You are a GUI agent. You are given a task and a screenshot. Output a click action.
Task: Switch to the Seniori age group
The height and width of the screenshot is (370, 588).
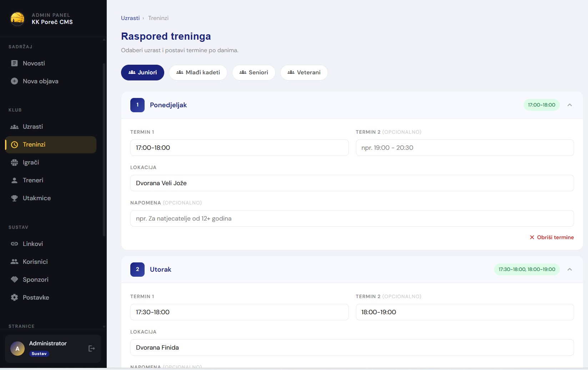coord(253,73)
